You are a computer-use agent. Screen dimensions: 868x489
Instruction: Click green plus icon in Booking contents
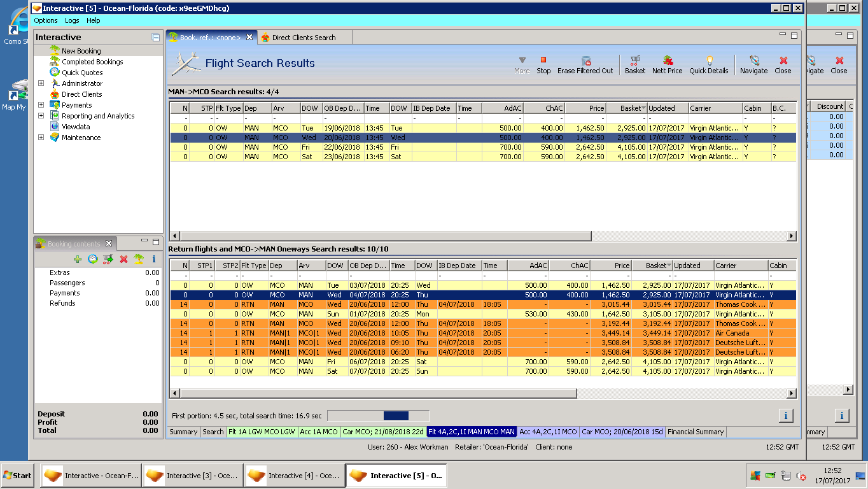coord(78,259)
